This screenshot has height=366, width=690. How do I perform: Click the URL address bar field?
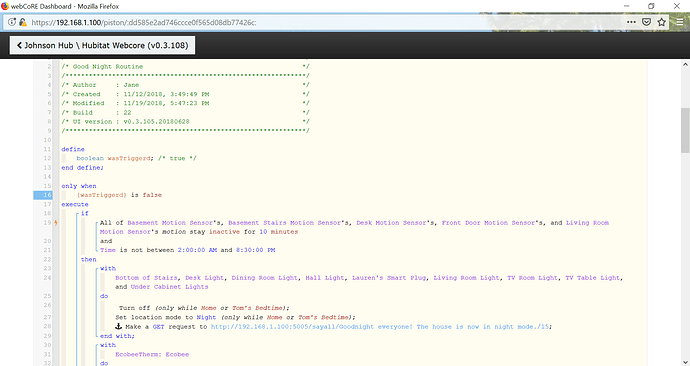pos(326,22)
